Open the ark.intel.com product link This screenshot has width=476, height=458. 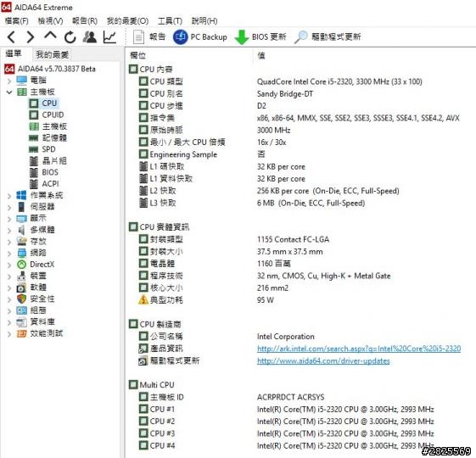(359, 349)
